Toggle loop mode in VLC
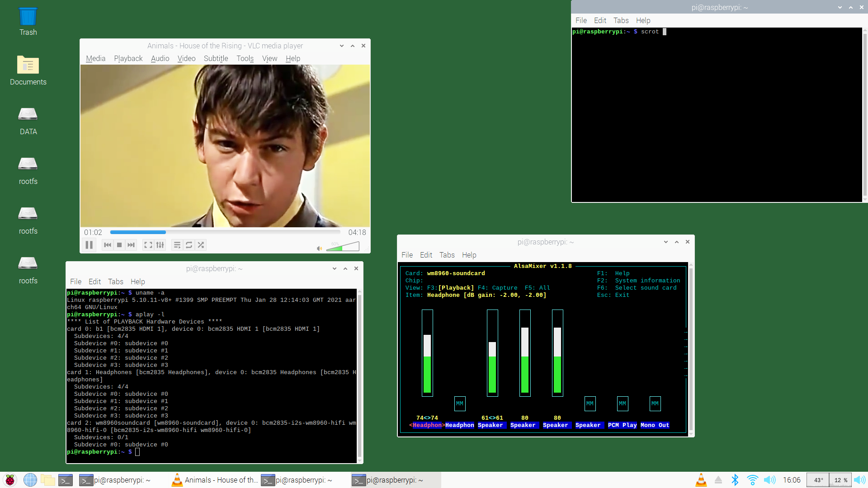The width and height of the screenshot is (868, 488). [189, 245]
